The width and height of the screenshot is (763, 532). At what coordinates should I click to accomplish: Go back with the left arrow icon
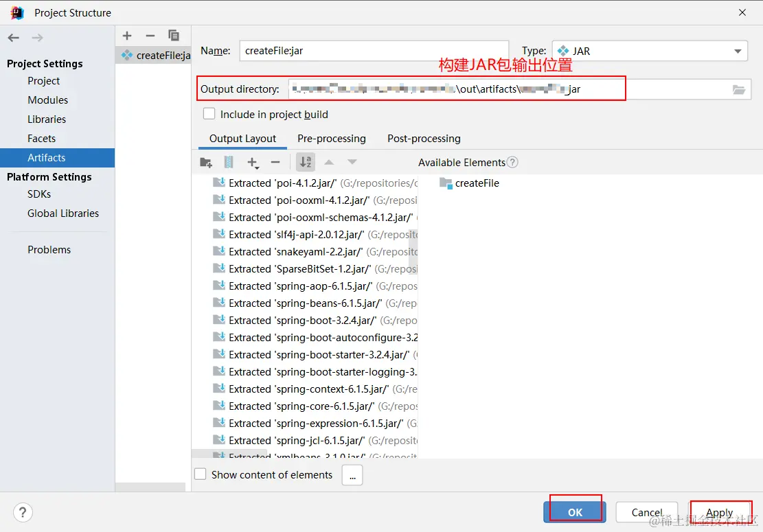pos(14,38)
